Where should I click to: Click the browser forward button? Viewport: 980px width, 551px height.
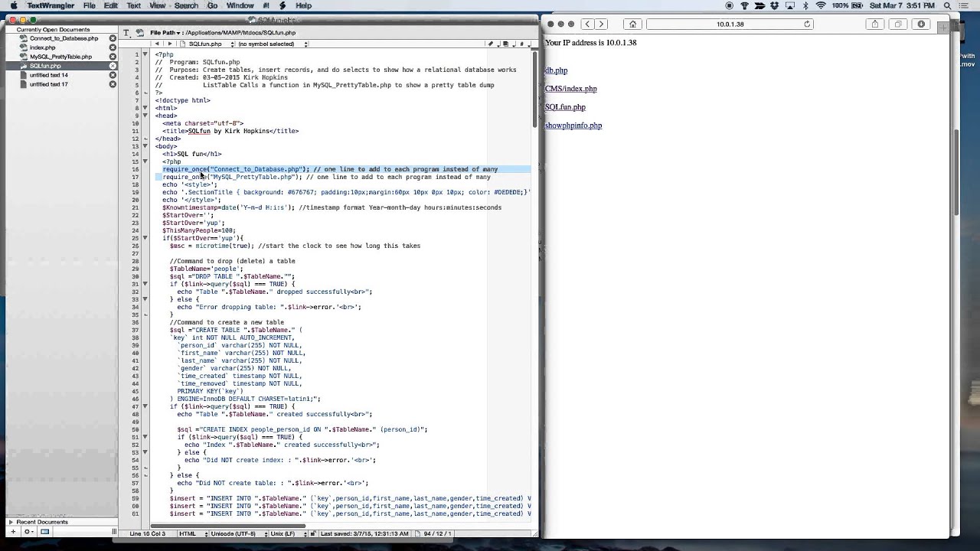(601, 24)
